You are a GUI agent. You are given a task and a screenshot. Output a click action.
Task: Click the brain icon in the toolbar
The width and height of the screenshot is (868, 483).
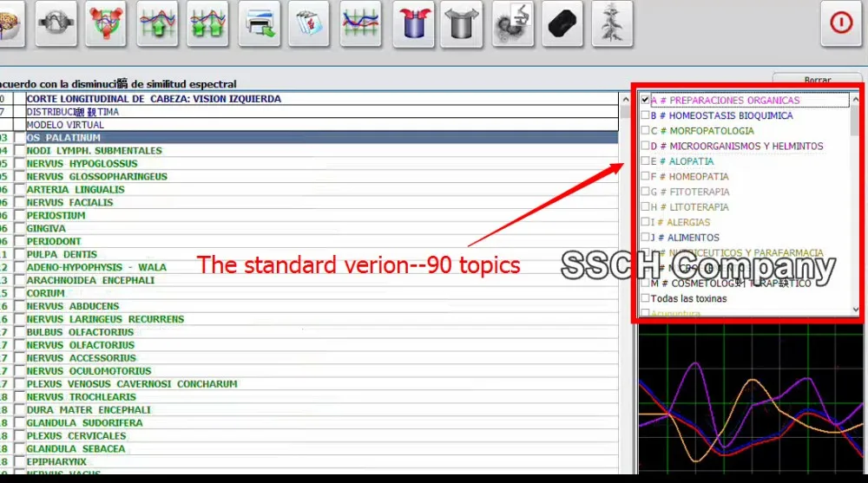pyautogui.click(x=10, y=23)
